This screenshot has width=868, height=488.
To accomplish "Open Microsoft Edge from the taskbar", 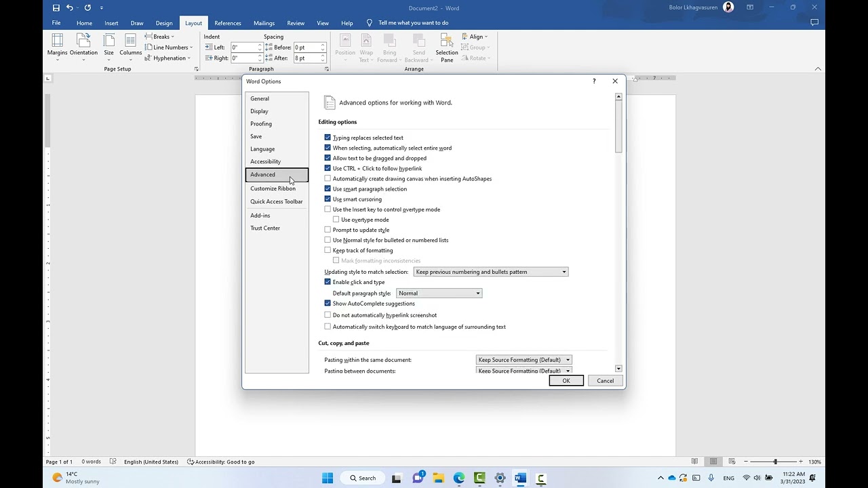I will pyautogui.click(x=459, y=478).
